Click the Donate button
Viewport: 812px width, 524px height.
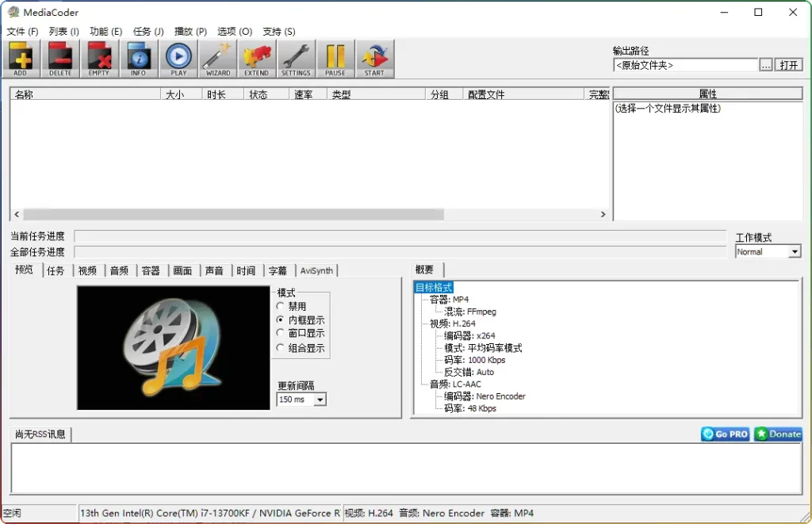(x=779, y=434)
